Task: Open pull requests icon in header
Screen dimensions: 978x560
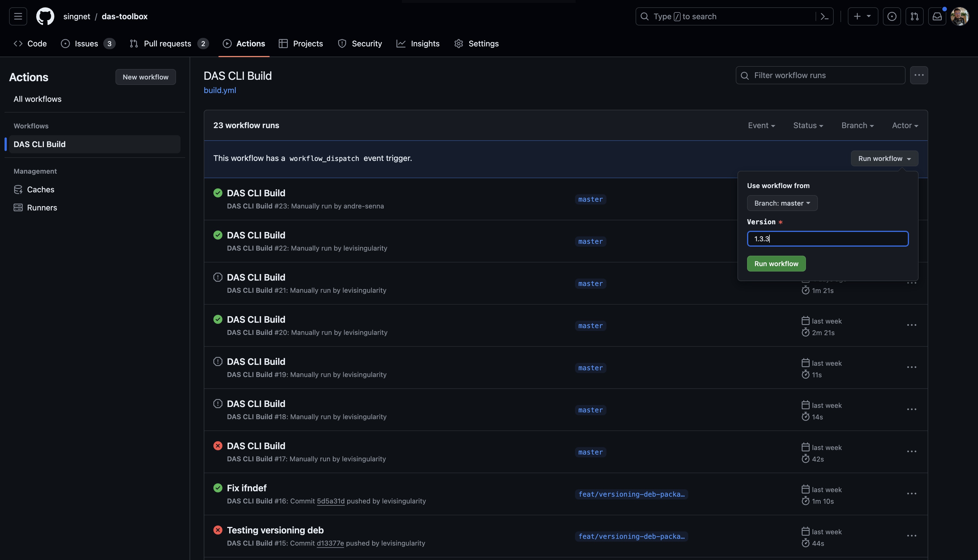Action: [x=915, y=16]
